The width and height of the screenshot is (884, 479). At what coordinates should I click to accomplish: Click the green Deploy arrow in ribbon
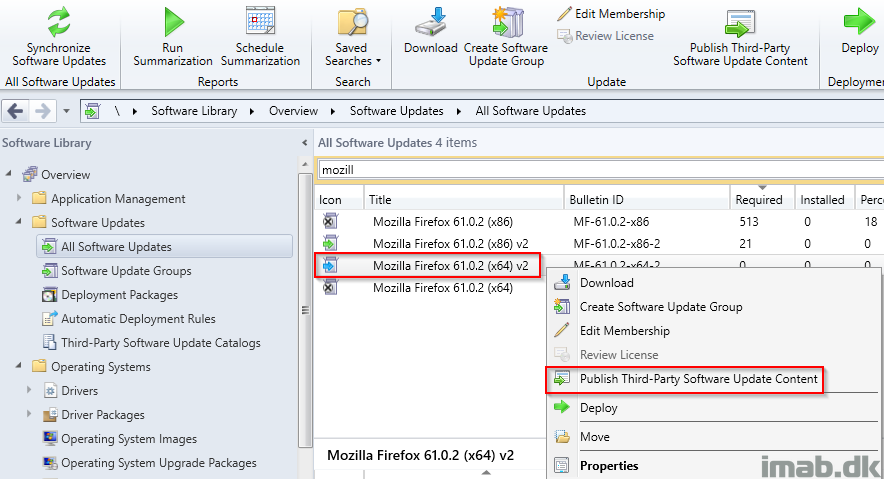(x=859, y=23)
